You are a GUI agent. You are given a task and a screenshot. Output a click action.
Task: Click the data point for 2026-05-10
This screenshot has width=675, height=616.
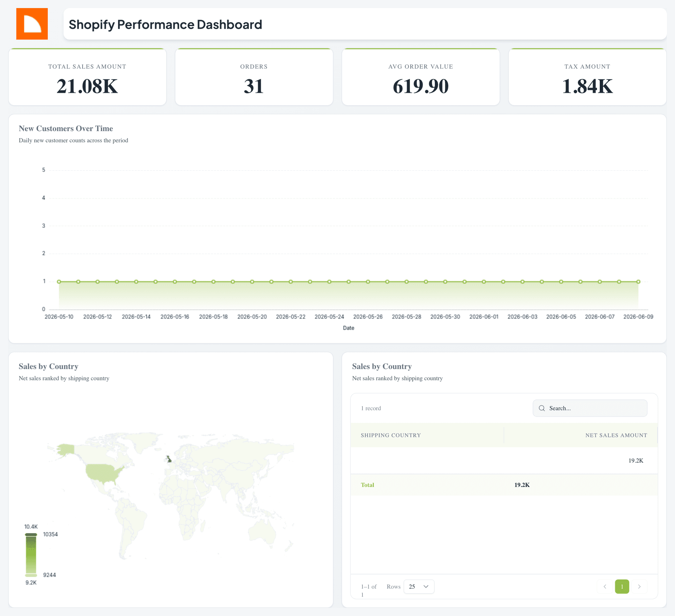[59, 282]
